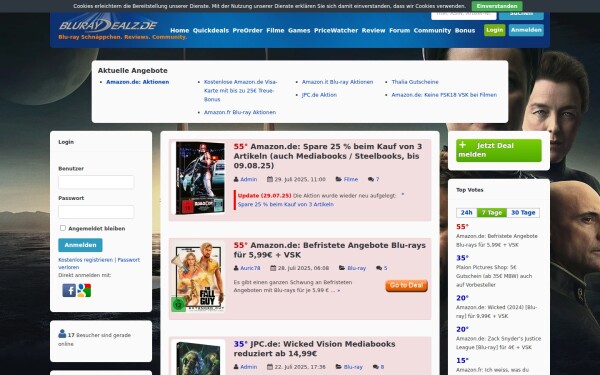Click calendar icon next to 29. Juli 2025
The image size is (600, 375).
point(270,179)
